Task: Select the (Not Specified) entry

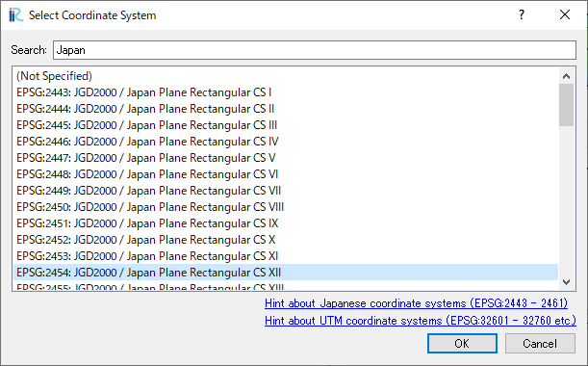Action: (286, 76)
